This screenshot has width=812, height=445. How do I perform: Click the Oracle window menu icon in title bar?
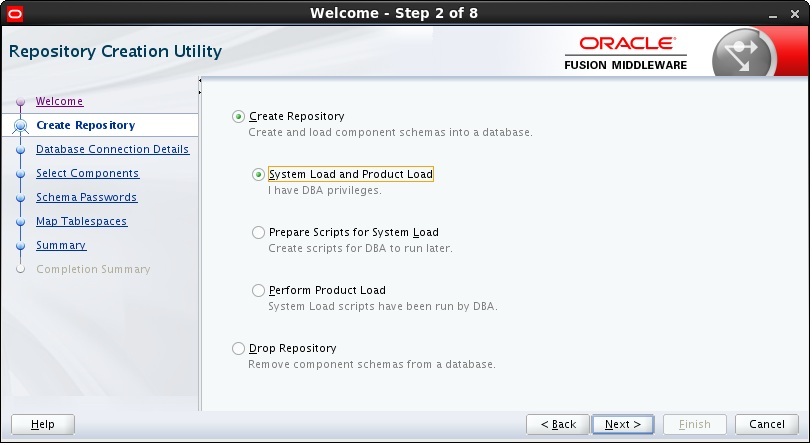coord(14,14)
